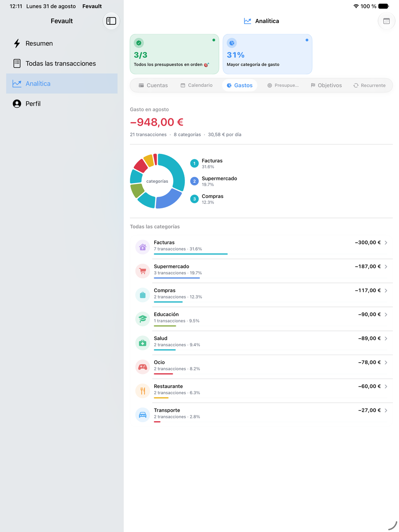
Task: Click the Analítica chart icon in sidebar
Action: 17,83
